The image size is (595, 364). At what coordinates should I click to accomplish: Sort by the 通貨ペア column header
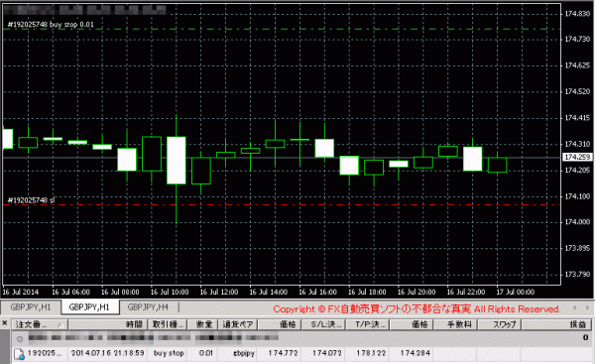(x=238, y=324)
